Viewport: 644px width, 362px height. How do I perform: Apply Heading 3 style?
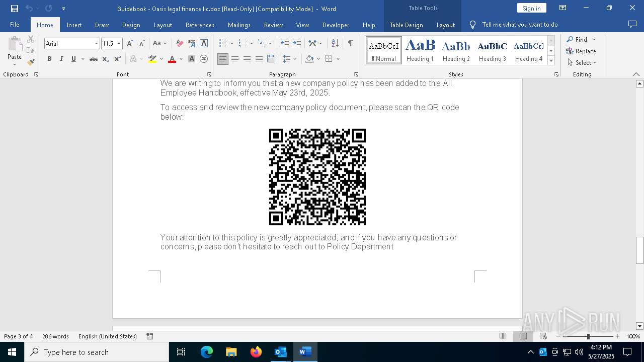[x=493, y=50]
